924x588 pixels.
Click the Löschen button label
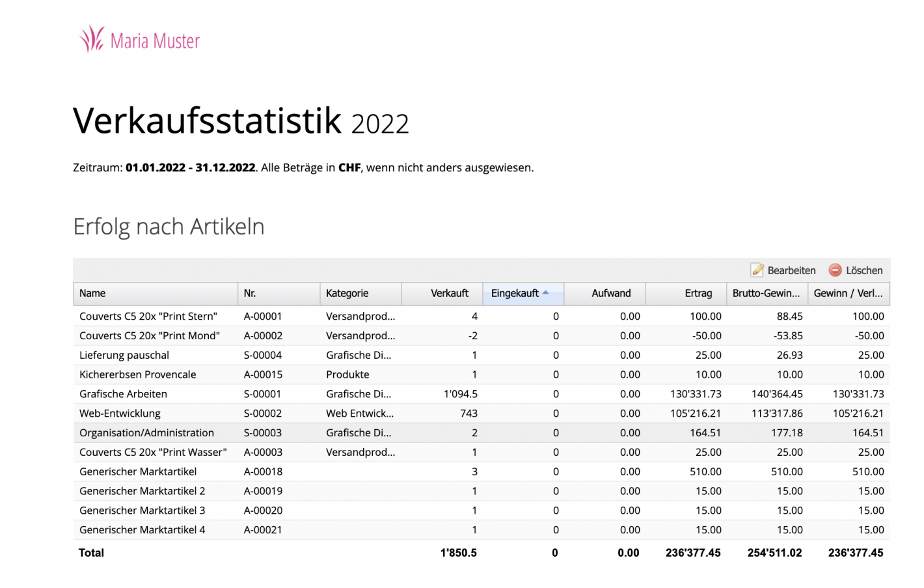[x=863, y=270]
